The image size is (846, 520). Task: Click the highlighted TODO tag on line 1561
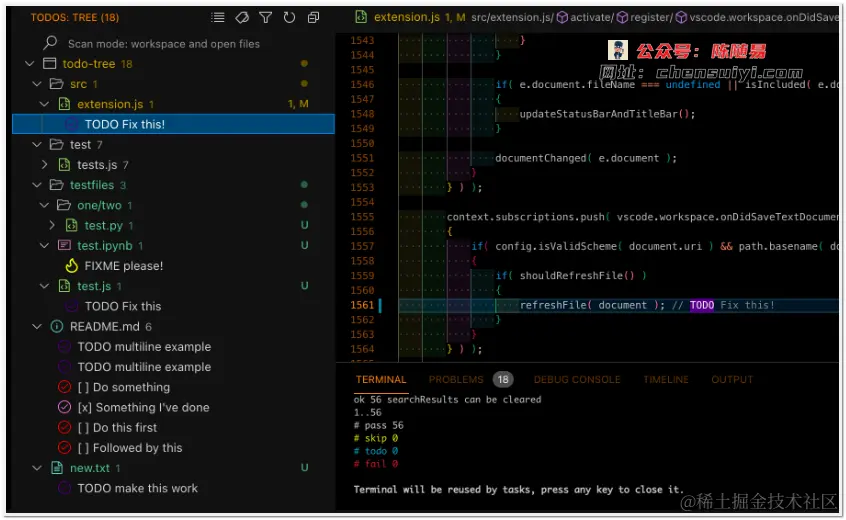pos(701,305)
